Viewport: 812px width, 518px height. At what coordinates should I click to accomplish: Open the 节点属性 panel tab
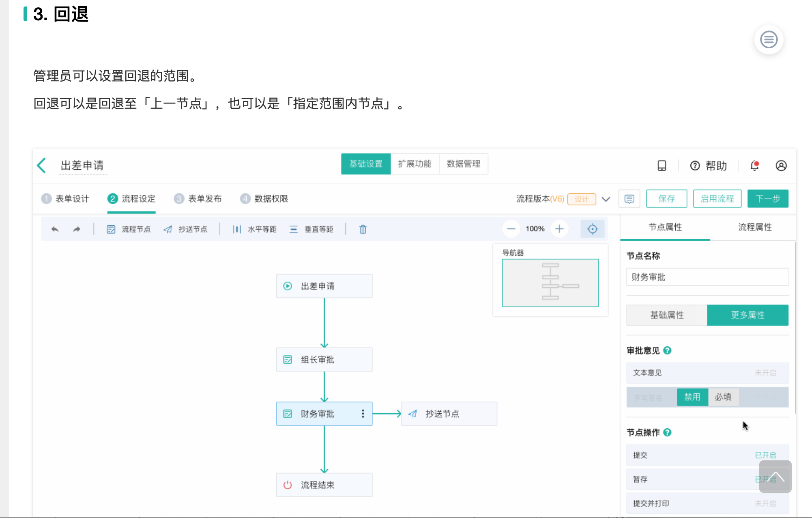point(665,227)
